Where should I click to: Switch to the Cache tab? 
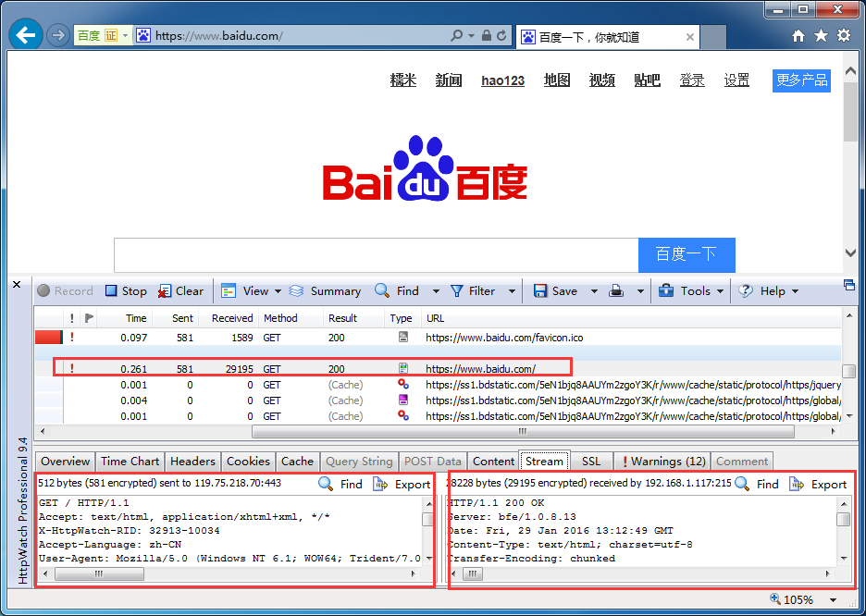point(297,462)
